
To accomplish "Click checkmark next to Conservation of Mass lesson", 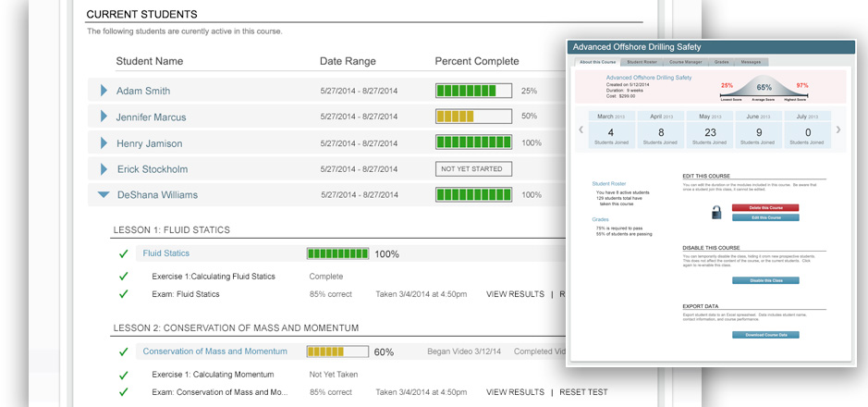I will coord(124,352).
